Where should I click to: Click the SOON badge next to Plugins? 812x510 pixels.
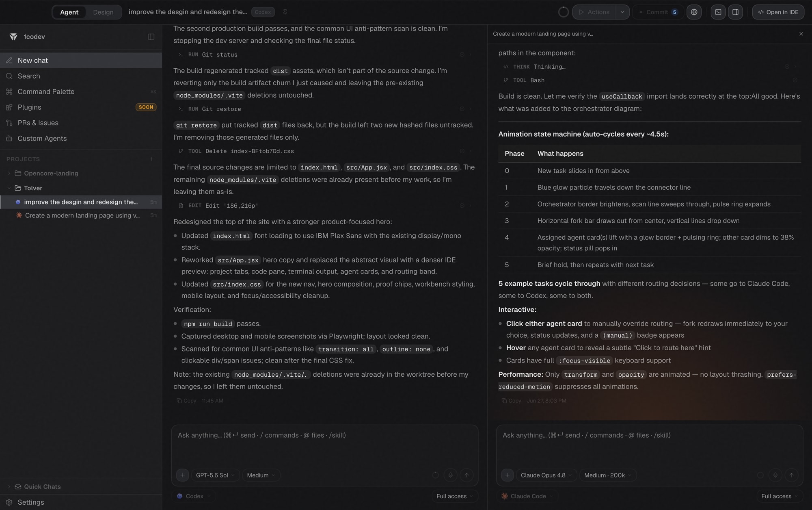146,107
